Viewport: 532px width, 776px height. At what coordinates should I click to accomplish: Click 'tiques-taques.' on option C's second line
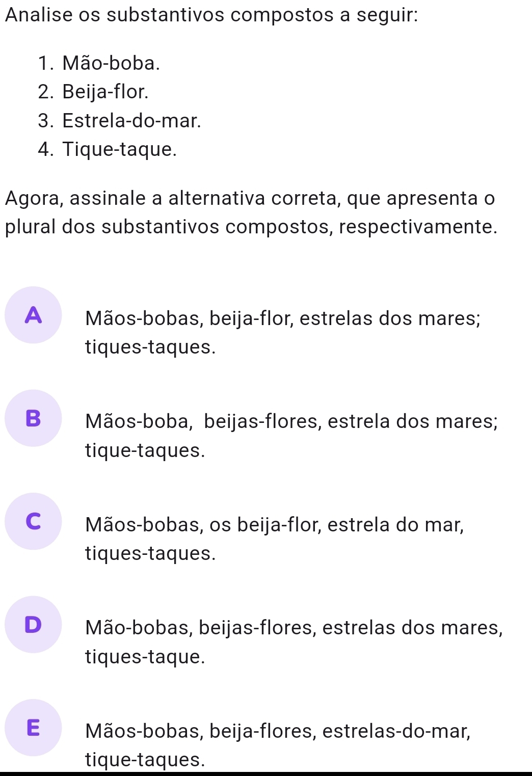(x=150, y=553)
